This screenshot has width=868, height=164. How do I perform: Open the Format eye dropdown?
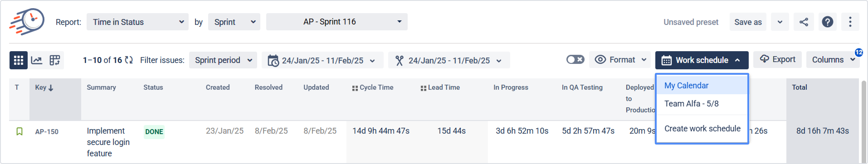click(620, 60)
